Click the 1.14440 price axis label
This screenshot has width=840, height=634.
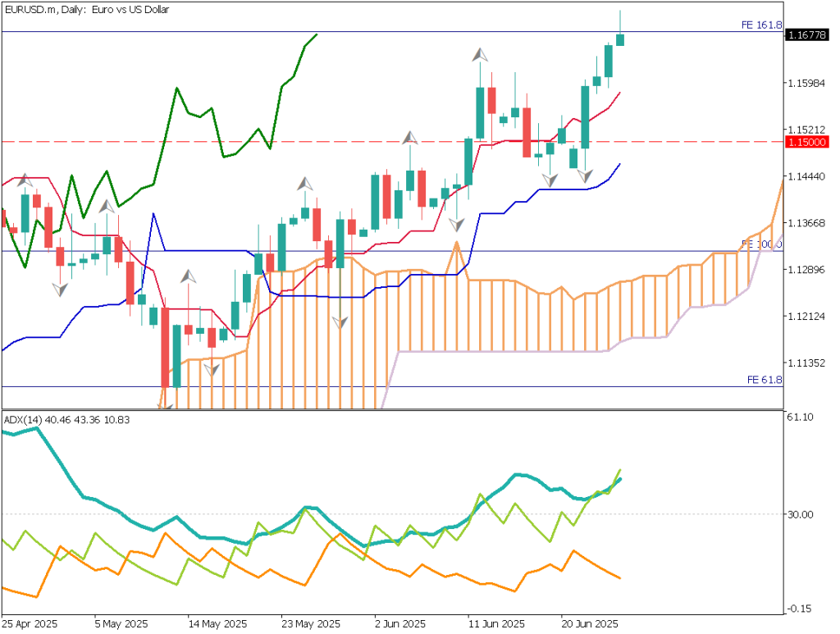[806, 176]
